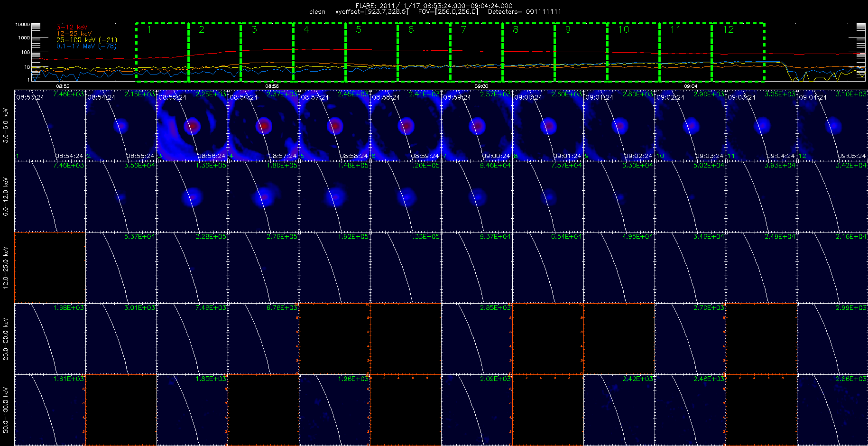
Task: Select time interval box 7 in the lightcurve
Action: pyautogui.click(x=477, y=52)
